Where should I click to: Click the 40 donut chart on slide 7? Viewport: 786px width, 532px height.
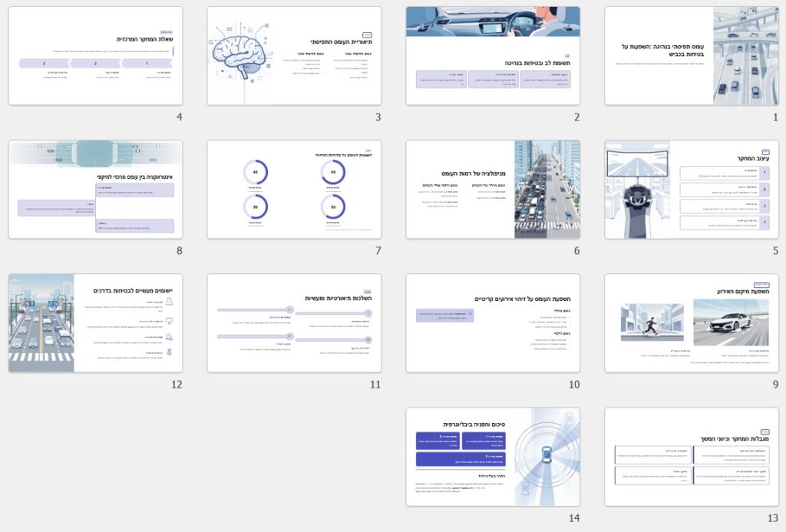point(256,172)
